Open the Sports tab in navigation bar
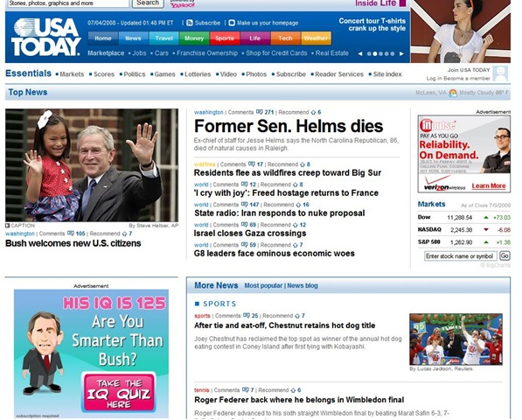The width and height of the screenshot is (522, 420). point(225,38)
